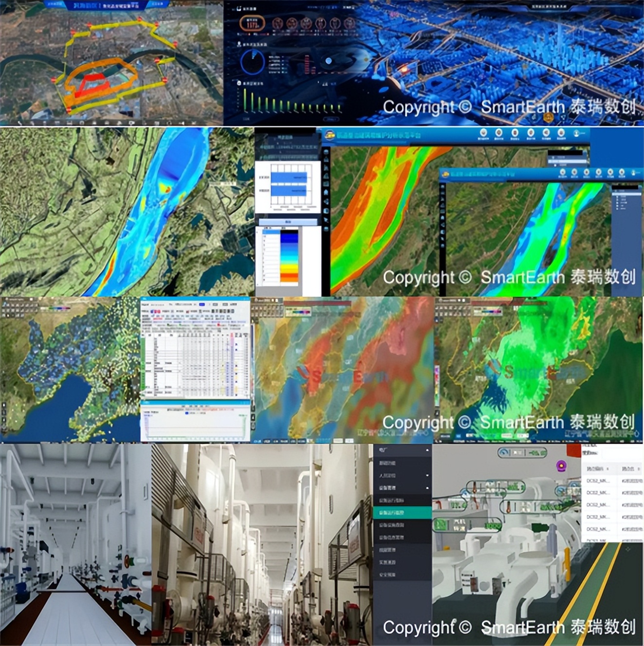Image resolution: width=644 pixels, height=646 pixels.
Task: Click the purple round marker in plant 3D view
Action: (561, 466)
